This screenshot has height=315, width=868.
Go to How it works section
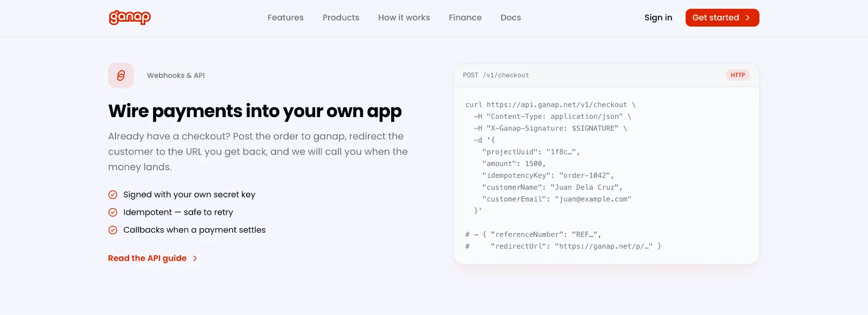[x=404, y=17]
